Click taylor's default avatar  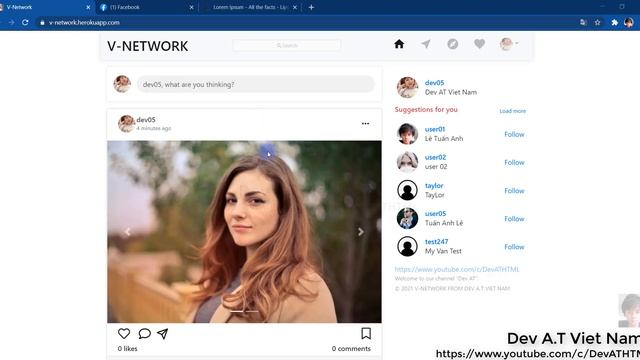407,190
